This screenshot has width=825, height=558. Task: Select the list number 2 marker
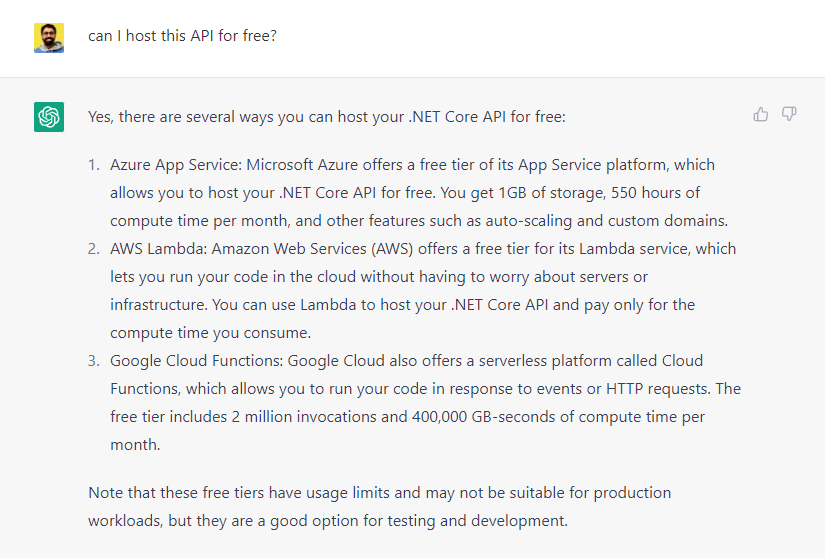(94, 249)
